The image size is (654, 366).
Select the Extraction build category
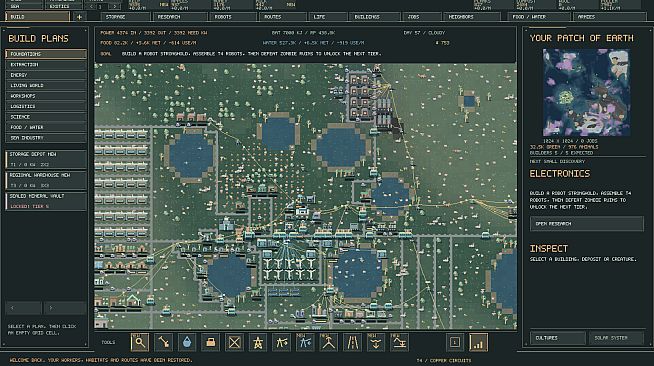click(46, 65)
